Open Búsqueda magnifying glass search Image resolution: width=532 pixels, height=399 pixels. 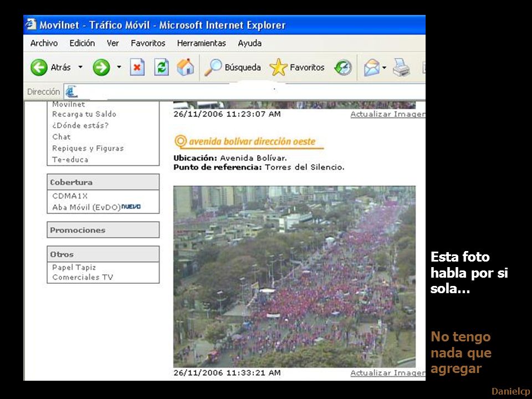[232, 67]
